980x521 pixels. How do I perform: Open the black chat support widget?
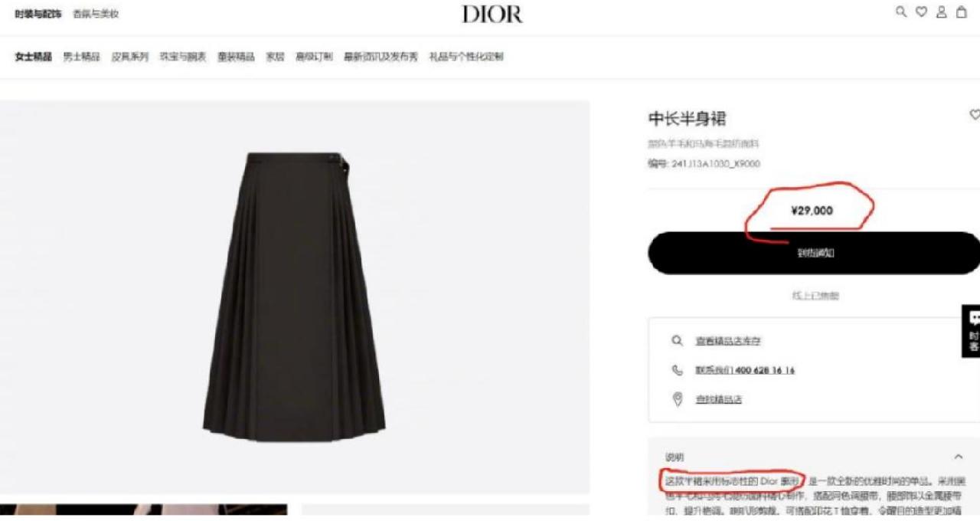(x=971, y=331)
